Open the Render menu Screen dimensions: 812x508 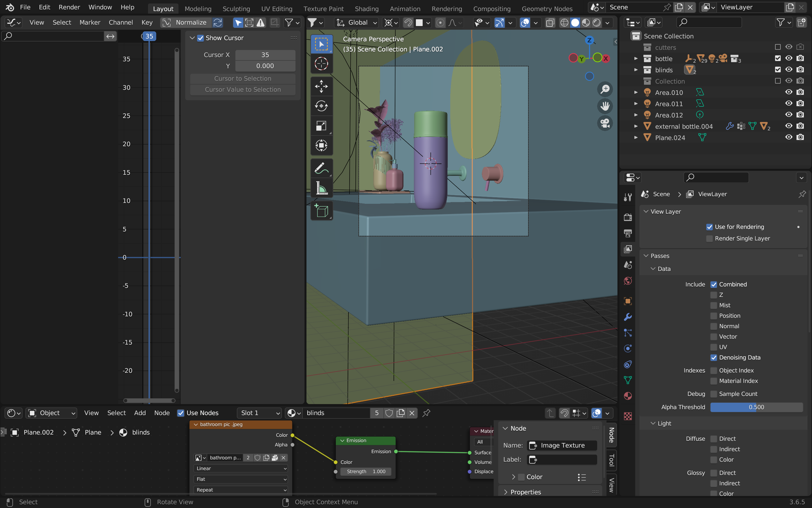[69, 7]
